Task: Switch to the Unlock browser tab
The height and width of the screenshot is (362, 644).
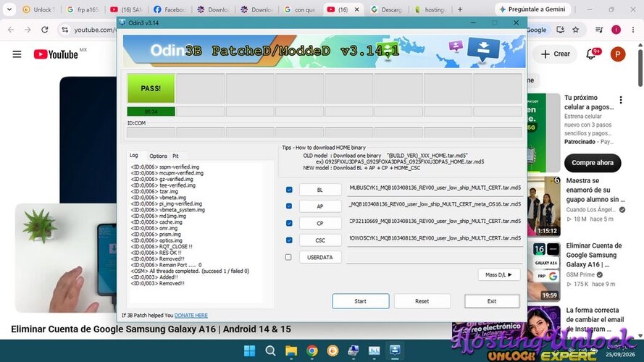Action: 40,9
